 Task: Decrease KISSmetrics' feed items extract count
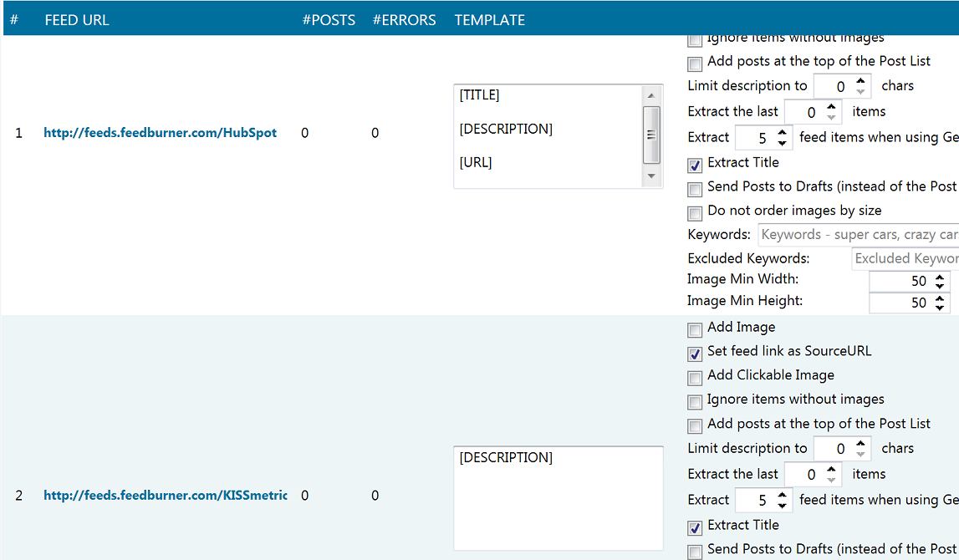pos(782,505)
